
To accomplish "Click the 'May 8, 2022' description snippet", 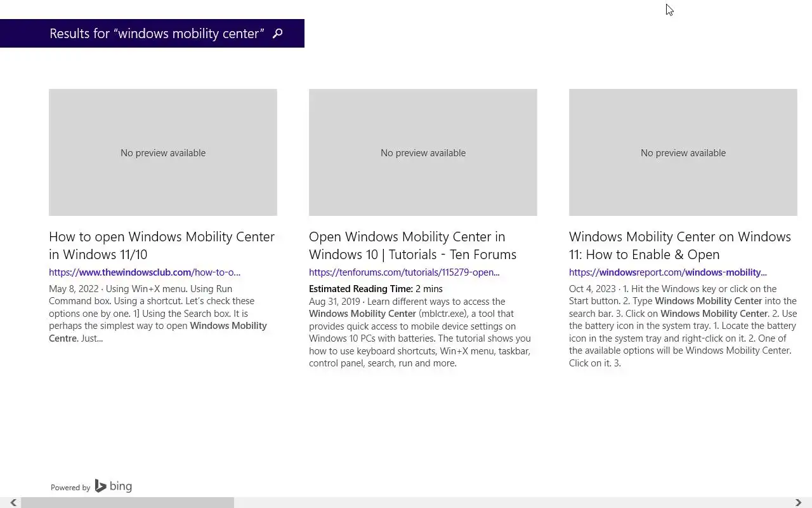I will (x=158, y=314).
